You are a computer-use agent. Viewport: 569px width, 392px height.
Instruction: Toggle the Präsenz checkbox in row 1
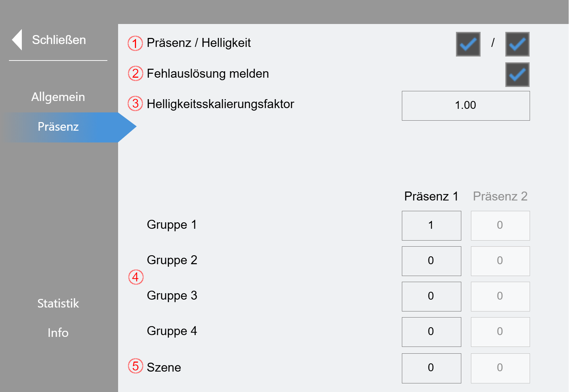click(468, 44)
